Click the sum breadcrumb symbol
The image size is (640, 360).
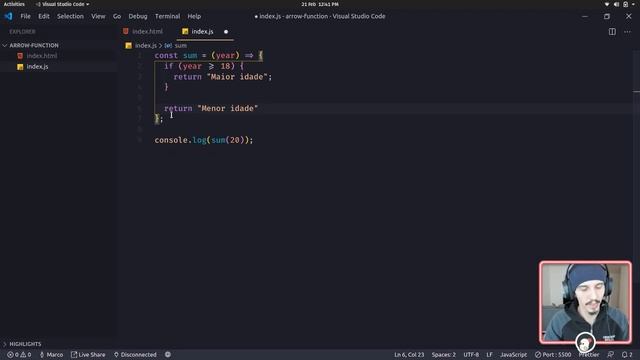[180, 45]
